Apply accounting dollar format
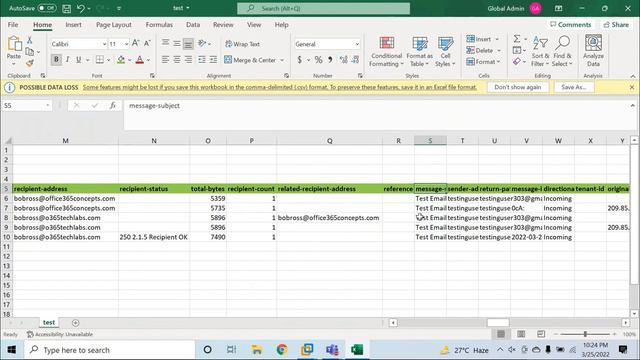 pos(300,60)
